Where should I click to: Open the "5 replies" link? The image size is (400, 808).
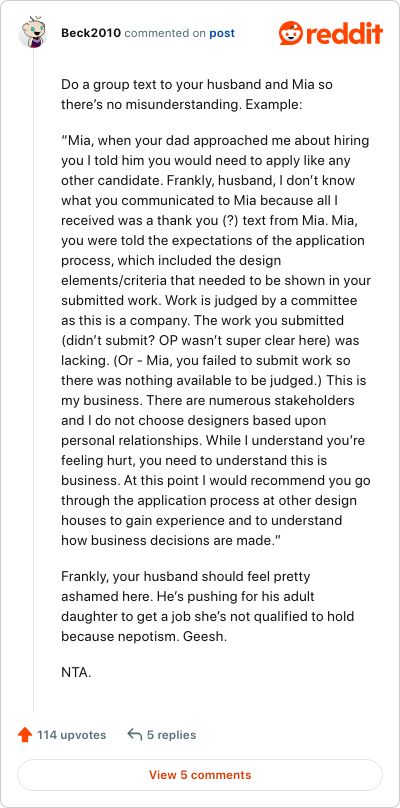pyautogui.click(x=172, y=735)
